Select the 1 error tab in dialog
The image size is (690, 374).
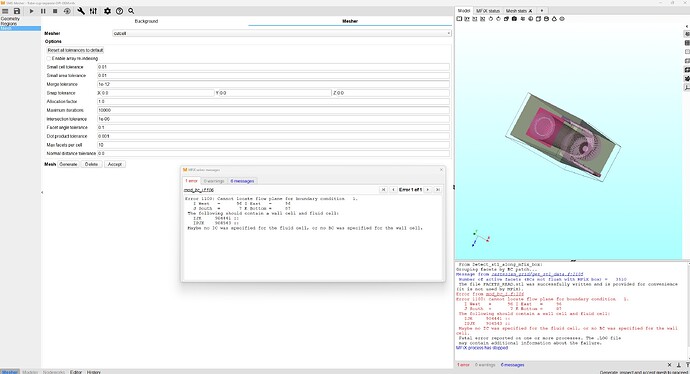[191, 181]
